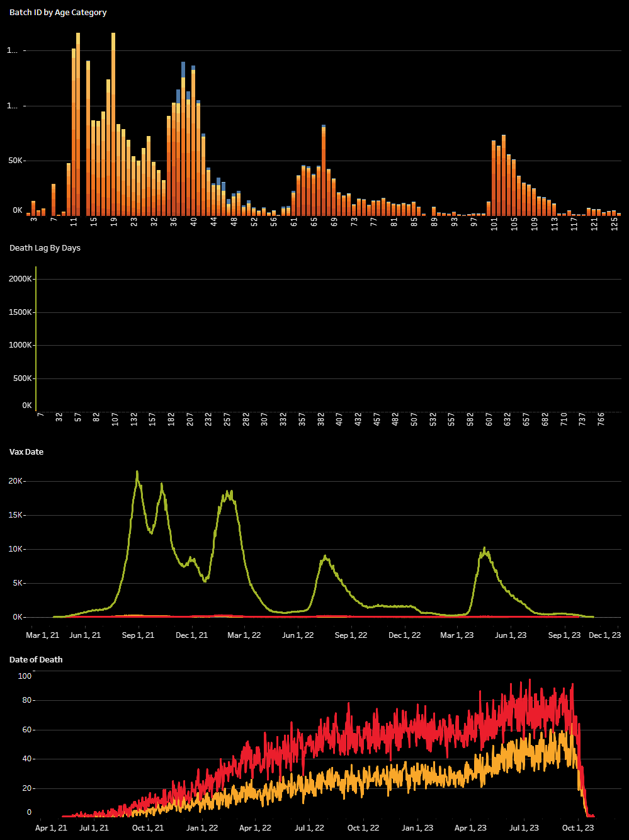This screenshot has height=840, width=629.
Task: Click batch ID axis label 23
Action: tap(133, 222)
